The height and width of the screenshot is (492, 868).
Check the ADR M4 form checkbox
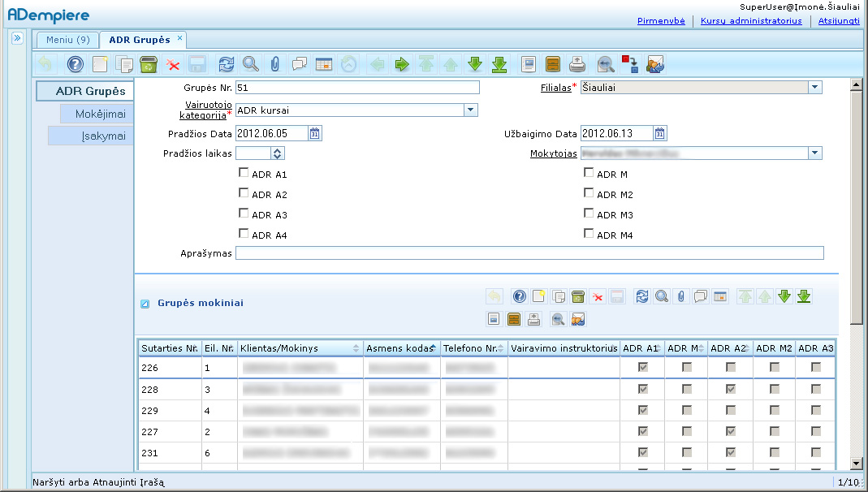pyautogui.click(x=589, y=234)
